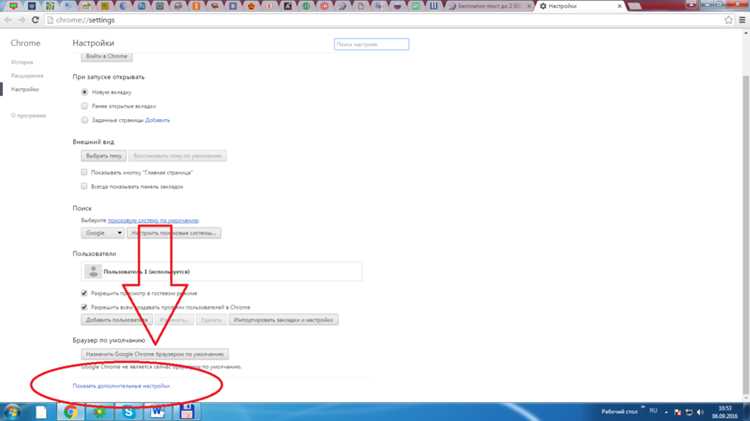Click the user avatar icon of Пользователь 1
Viewport: 750px width, 421px height.
click(x=93, y=271)
